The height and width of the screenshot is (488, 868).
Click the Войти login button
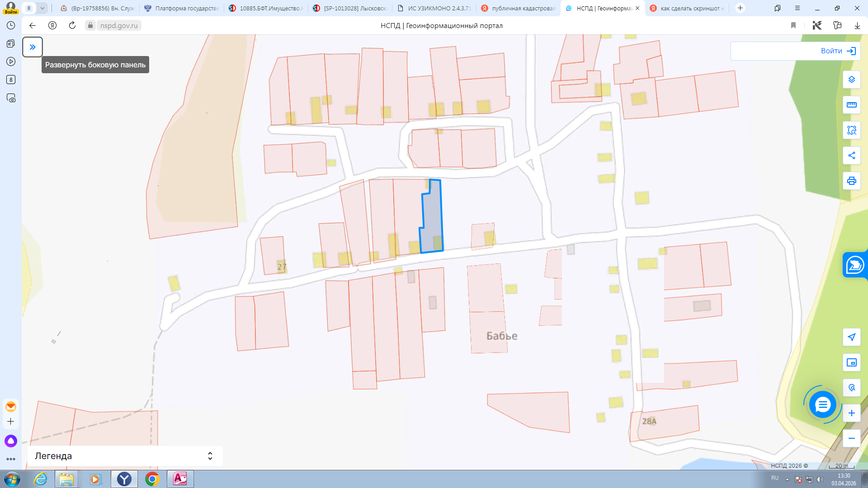pyautogui.click(x=838, y=51)
